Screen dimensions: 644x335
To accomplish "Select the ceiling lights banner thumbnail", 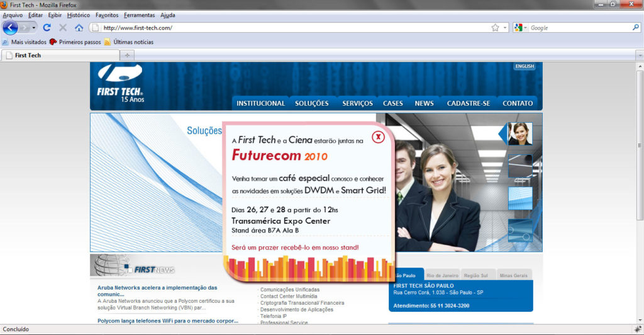I will click(520, 166).
